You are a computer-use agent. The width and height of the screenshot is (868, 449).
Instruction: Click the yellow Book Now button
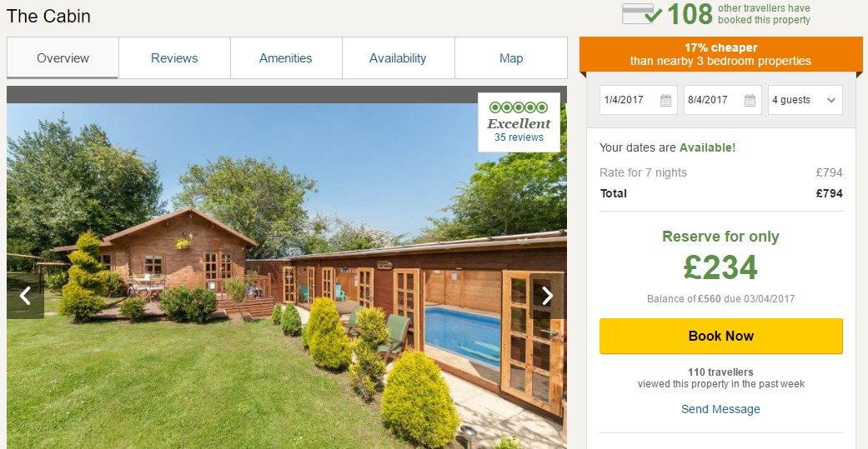[720, 337]
